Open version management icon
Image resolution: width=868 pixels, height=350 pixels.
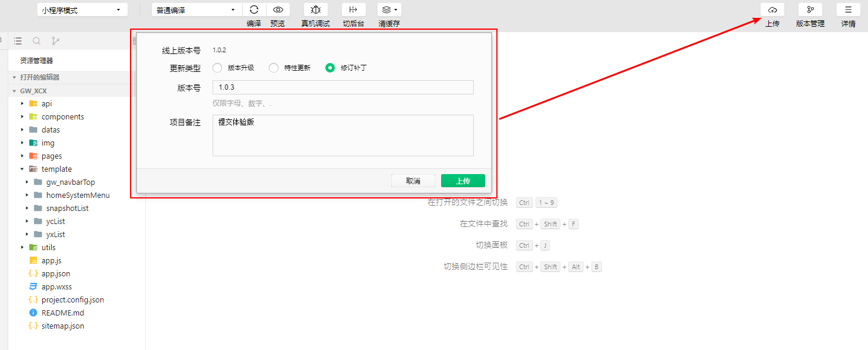810,10
